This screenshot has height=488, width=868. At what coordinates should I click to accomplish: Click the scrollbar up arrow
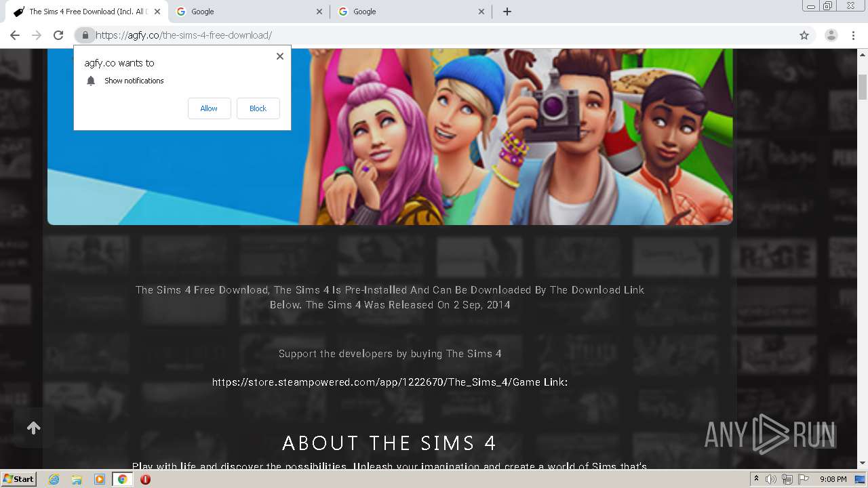(863, 54)
